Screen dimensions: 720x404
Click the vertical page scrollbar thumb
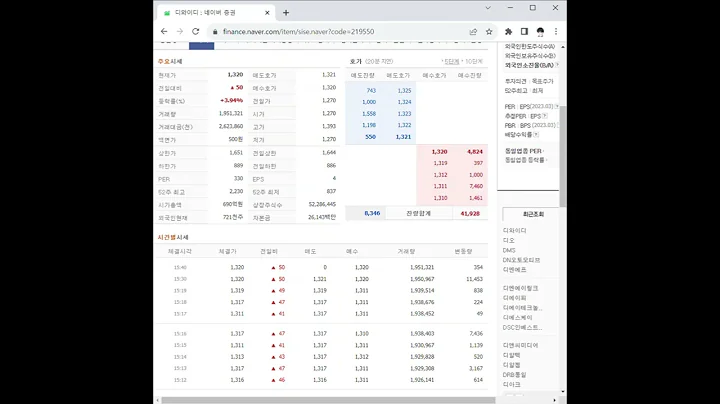[x=562, y=156]
